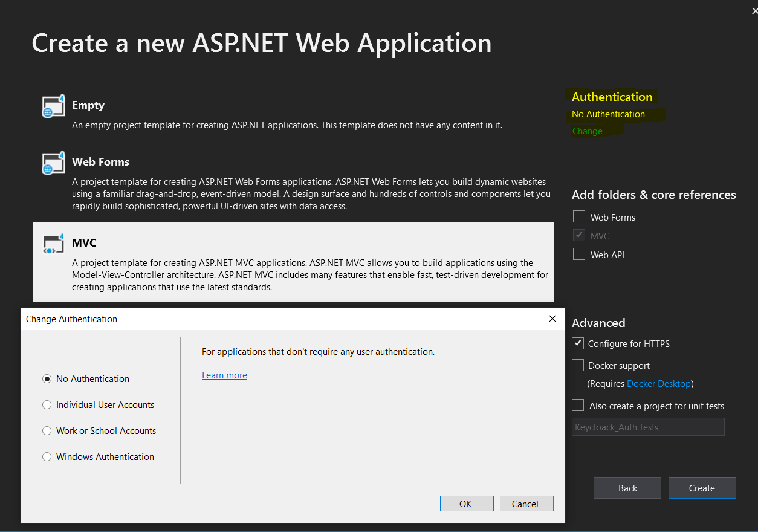
Task: Uncheck Configure for HTTPS
Action: tap(578, 343)
